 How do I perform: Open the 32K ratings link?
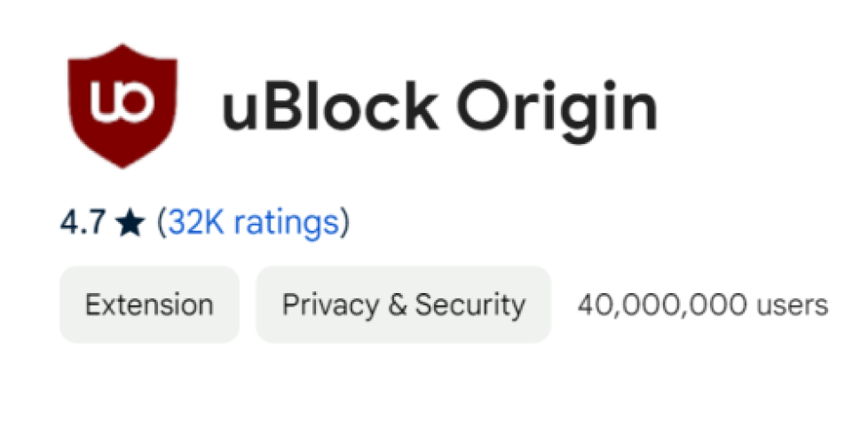[x=254, y=222]
